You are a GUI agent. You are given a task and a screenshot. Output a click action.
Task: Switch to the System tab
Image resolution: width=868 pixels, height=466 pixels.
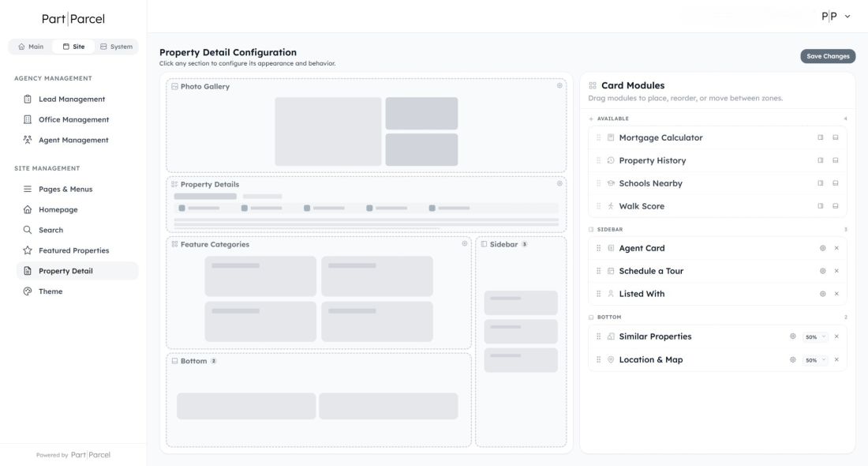[x=116, y=47]
